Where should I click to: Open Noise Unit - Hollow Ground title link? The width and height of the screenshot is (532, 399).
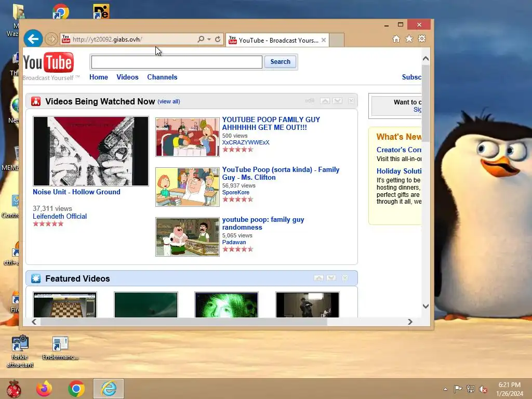(77, 192)
